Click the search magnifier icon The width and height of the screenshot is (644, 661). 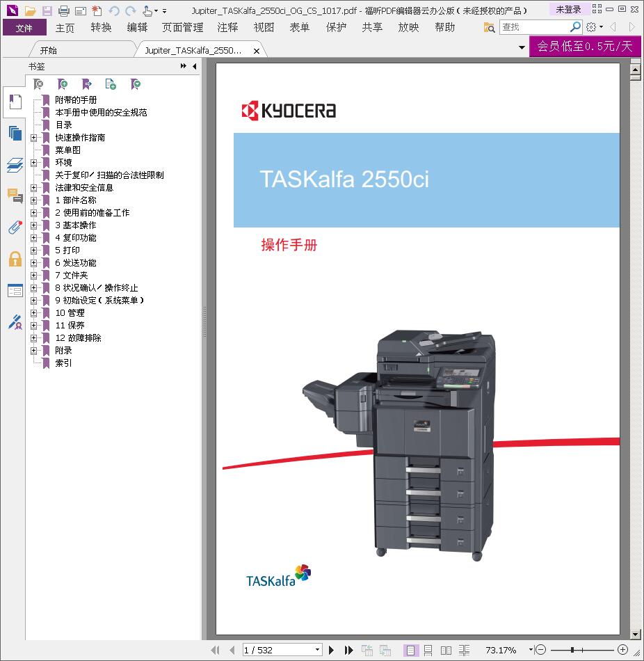(575, 27)
